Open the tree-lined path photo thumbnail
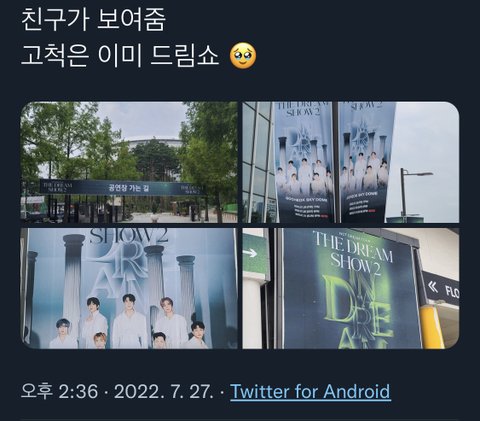 point(129,162)
